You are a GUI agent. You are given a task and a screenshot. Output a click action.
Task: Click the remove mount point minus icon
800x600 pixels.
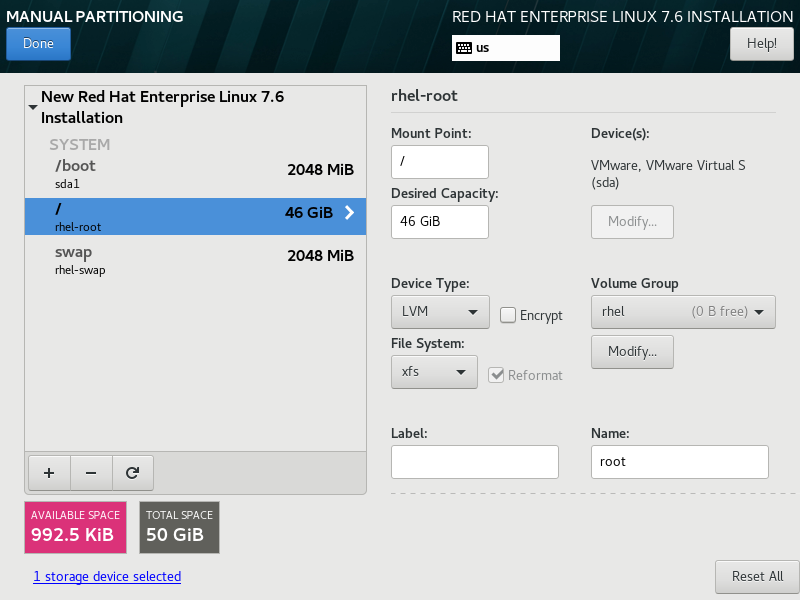(91, 473)
